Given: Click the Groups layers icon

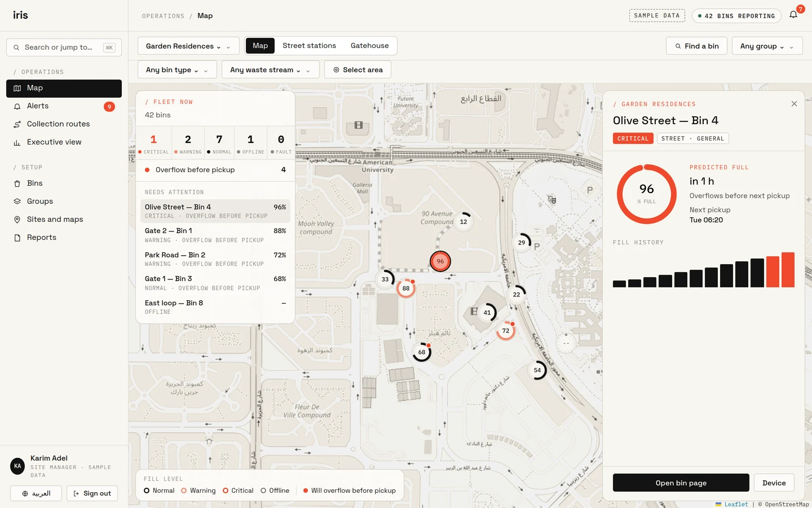Looking at the screenshot, I should (17, 202).
